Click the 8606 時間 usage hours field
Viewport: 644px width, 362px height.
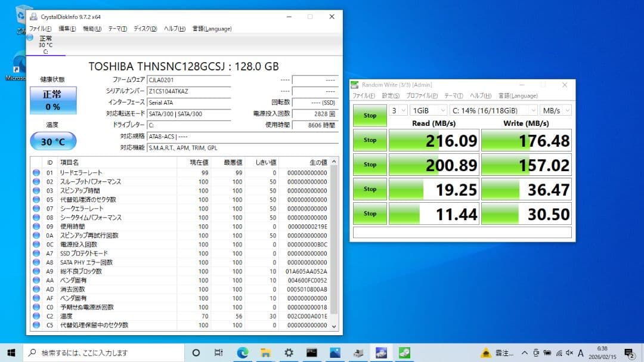tap(315, 125)
